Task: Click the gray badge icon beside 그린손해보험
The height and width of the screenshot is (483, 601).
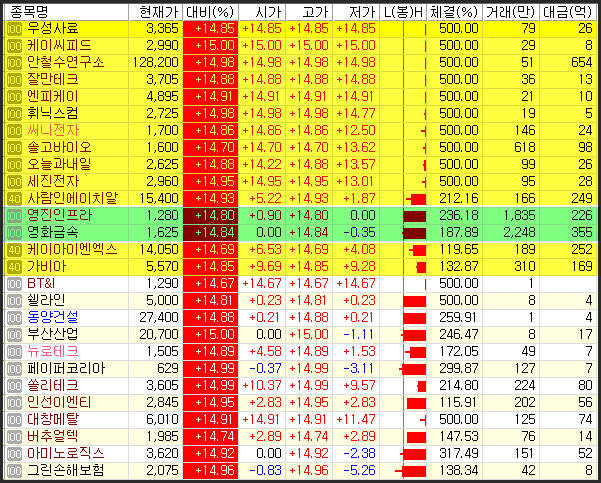Action: tap(15, 471)
